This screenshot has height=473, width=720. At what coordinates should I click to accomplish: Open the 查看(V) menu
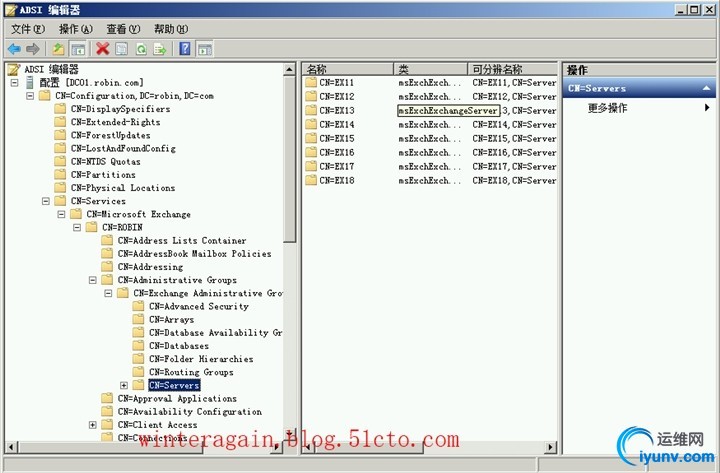(123, 29)
